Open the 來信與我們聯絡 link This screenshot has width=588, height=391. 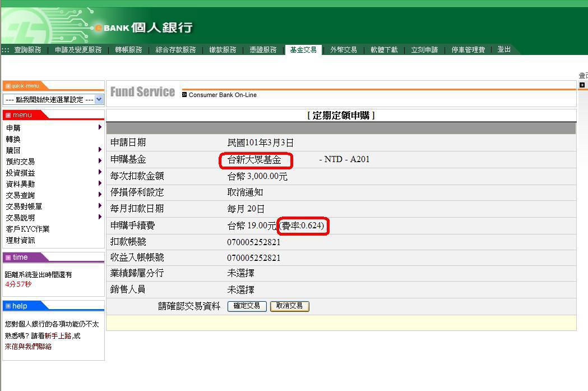tap(28, 347)
